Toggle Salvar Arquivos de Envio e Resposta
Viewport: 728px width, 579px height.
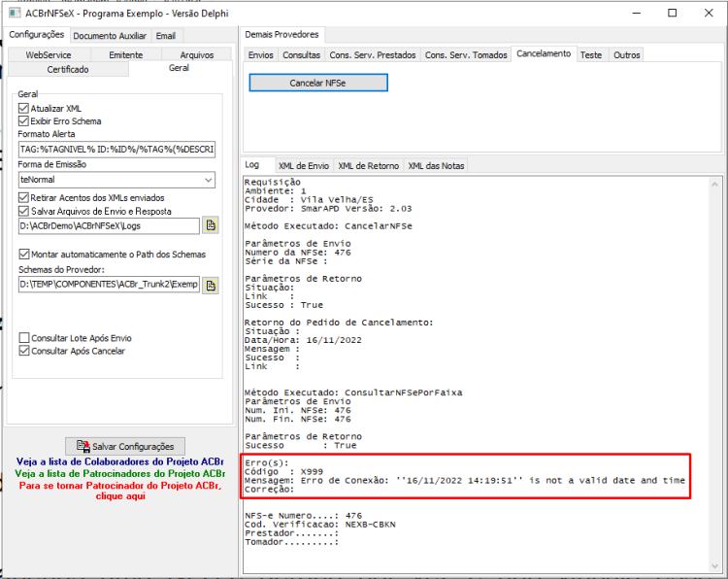click(23, 212)
